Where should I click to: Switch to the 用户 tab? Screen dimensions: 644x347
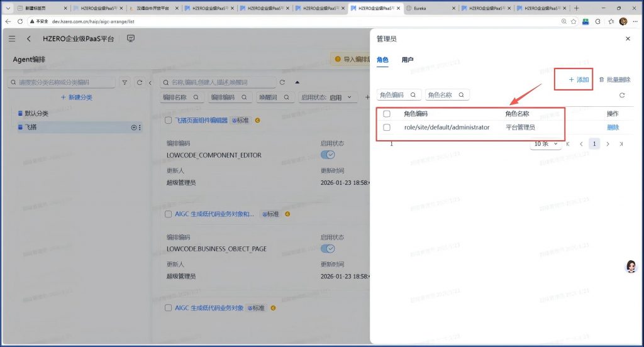point(408,60)
